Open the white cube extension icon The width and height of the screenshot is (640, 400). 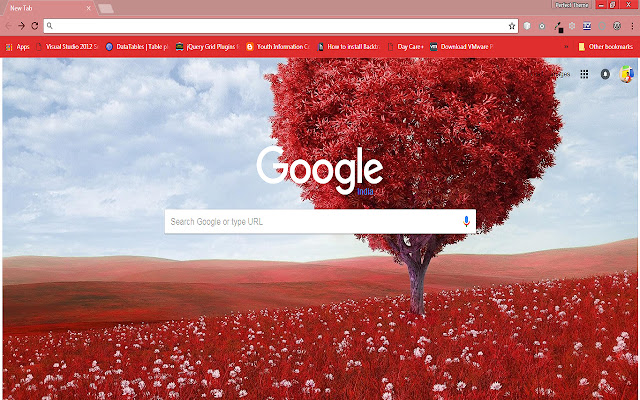coord(527,26)
